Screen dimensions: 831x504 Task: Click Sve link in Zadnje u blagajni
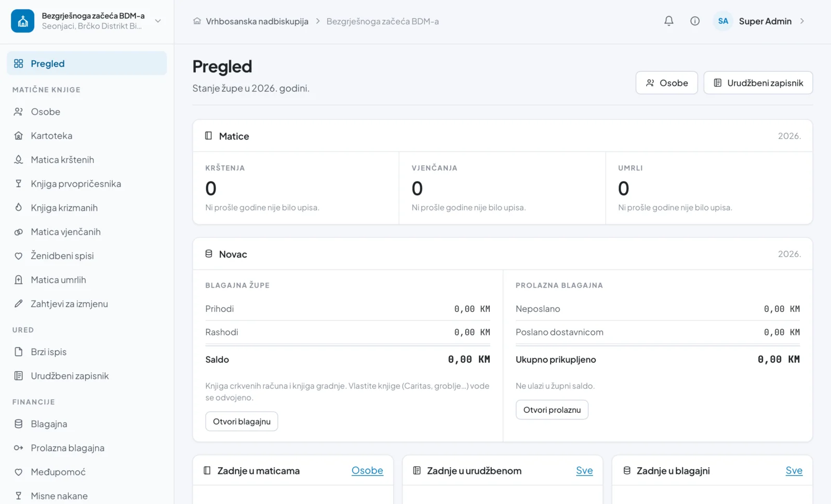click(794, 471)
